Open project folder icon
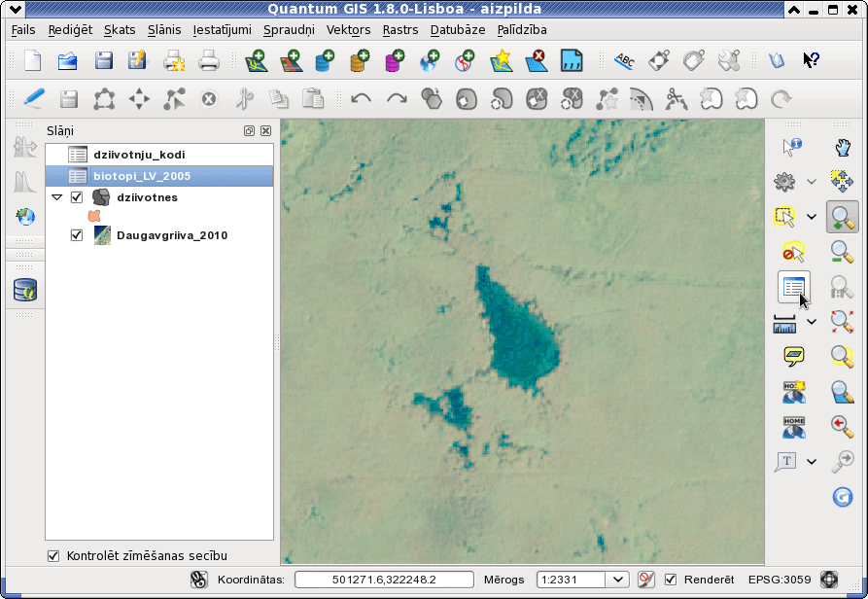This screenshot has width=868, height=599. 67,60
